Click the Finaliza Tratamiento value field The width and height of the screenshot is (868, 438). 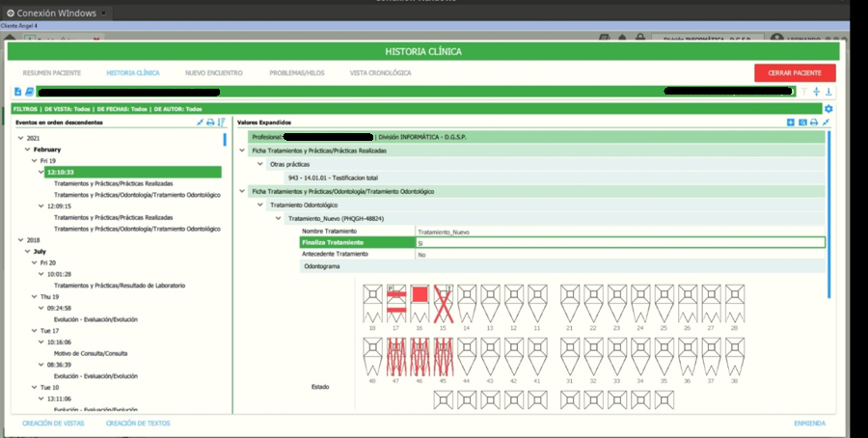tap(619, 242)
